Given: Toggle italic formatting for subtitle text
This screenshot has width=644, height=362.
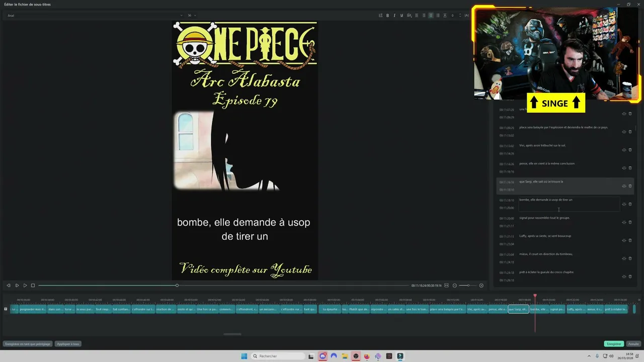Looking at the screenshot, I should tap(394, 16).
